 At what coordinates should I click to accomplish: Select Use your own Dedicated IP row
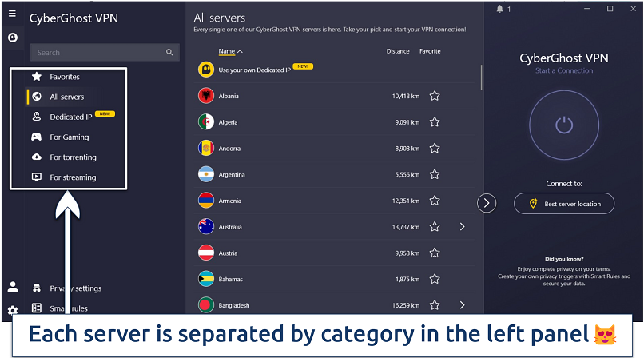[334, 70]
